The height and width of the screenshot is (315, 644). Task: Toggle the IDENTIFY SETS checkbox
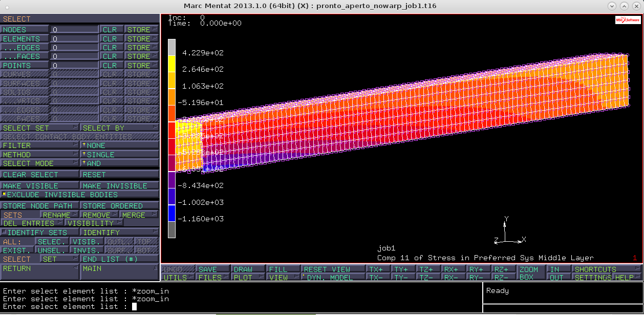coord(40,233)
